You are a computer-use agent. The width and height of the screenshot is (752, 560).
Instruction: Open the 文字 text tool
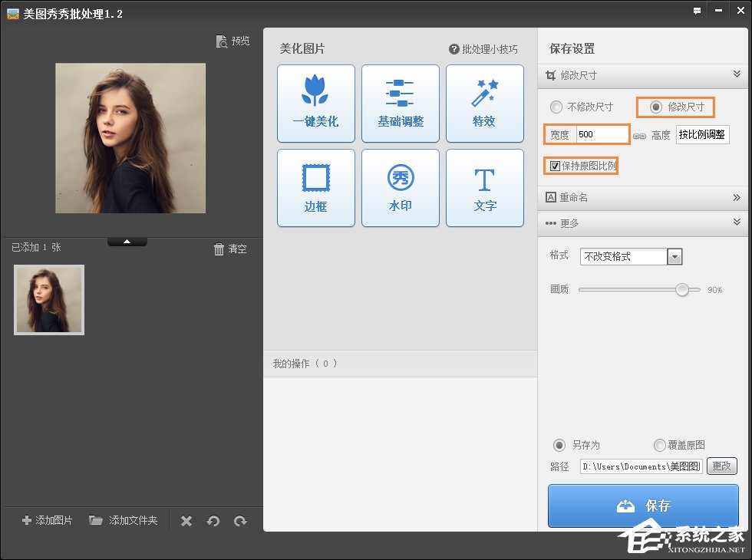click(484, 188)
